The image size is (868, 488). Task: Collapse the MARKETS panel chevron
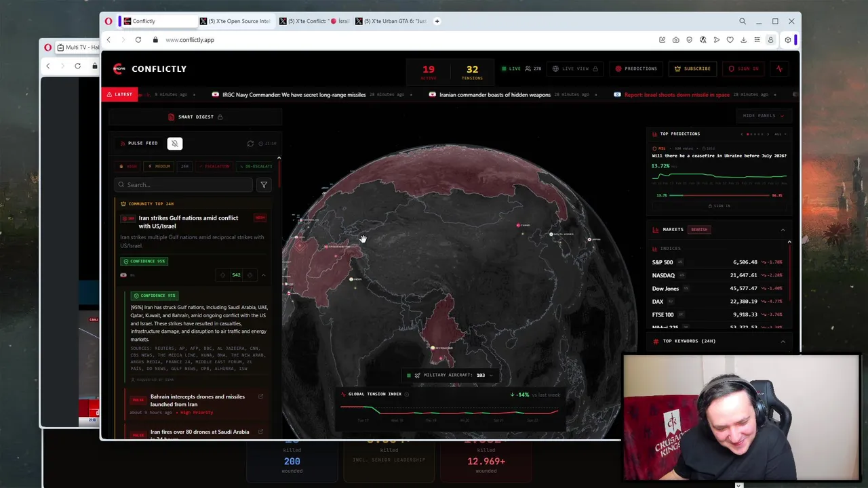pos(783,230)
